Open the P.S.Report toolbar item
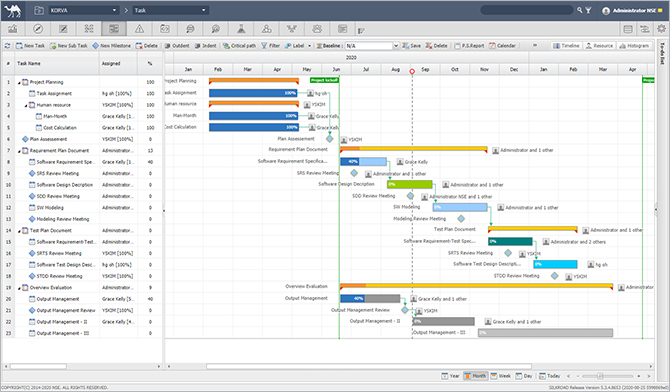Screen dimensions: 670x392 [469, 46]
